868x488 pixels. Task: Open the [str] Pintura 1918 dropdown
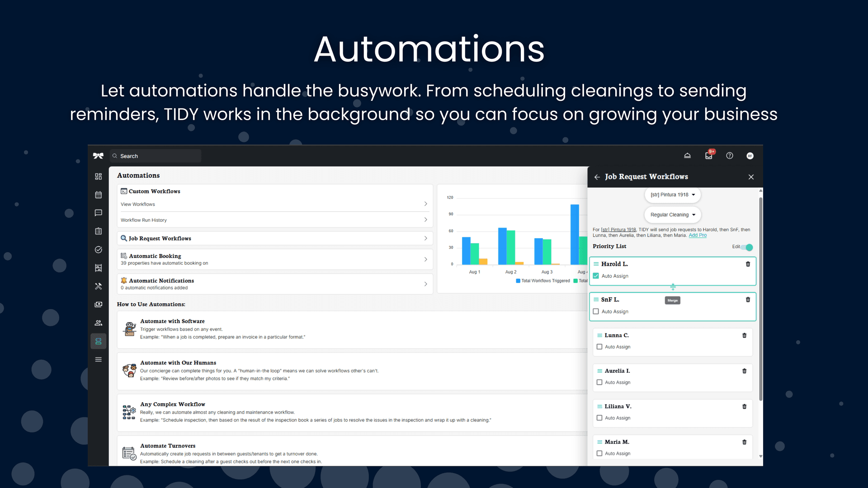[672, 194]
